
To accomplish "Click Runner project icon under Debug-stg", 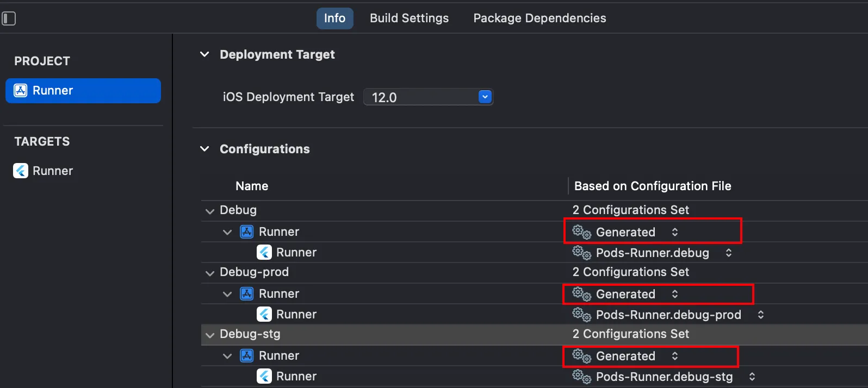I will (x=247, y=356).
